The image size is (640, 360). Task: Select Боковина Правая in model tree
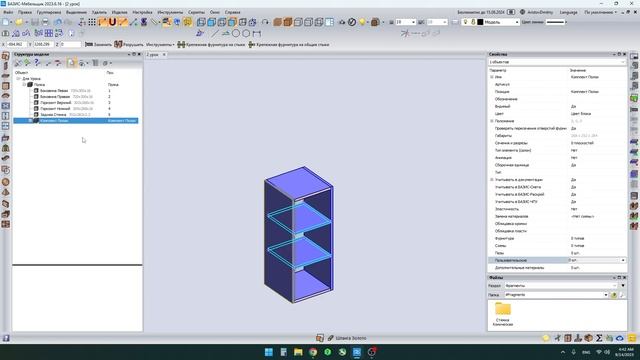click(x=55, y=97)
